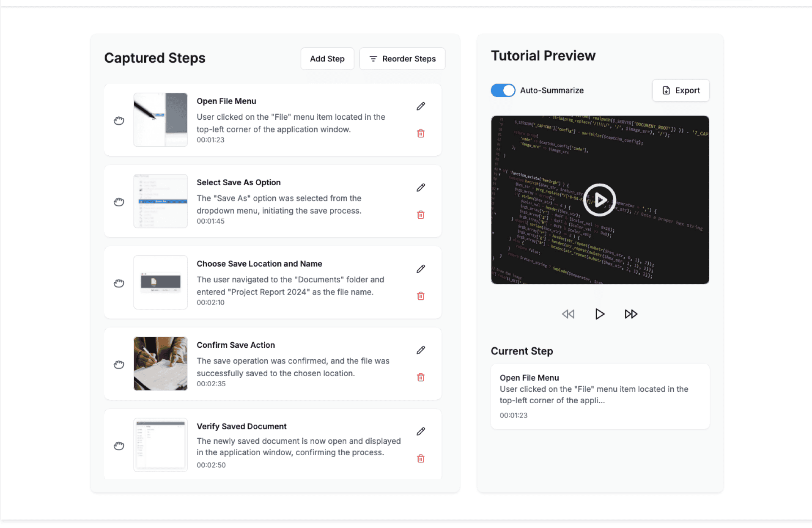
Task: Edit the Open File Menu step
Action: [420, 106]
